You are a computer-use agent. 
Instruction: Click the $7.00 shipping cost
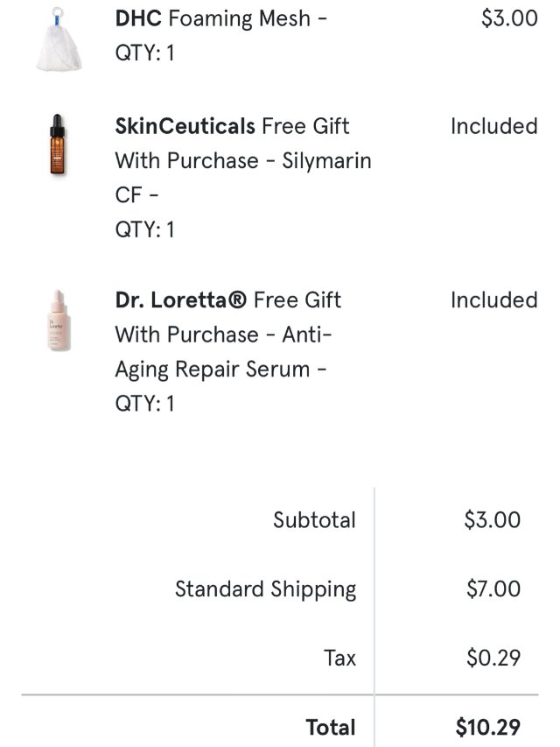[x=493, y=589]
